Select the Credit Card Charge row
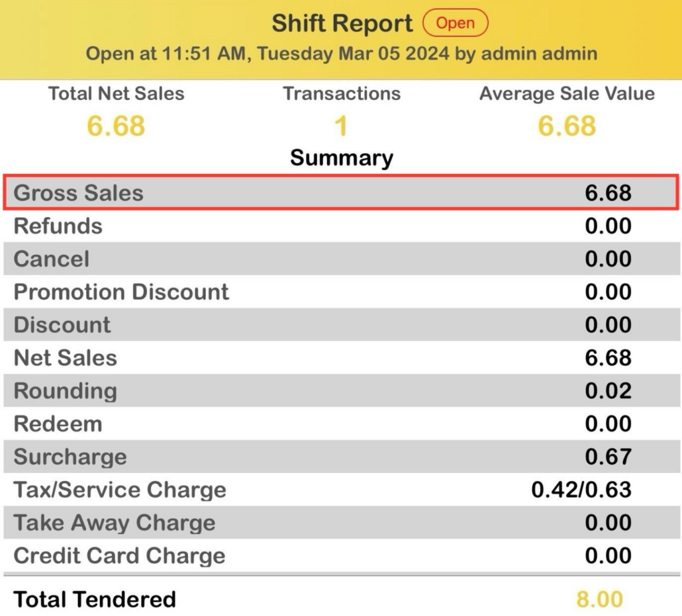The width and height of the screenshot is (682, 616). [341, 556]
